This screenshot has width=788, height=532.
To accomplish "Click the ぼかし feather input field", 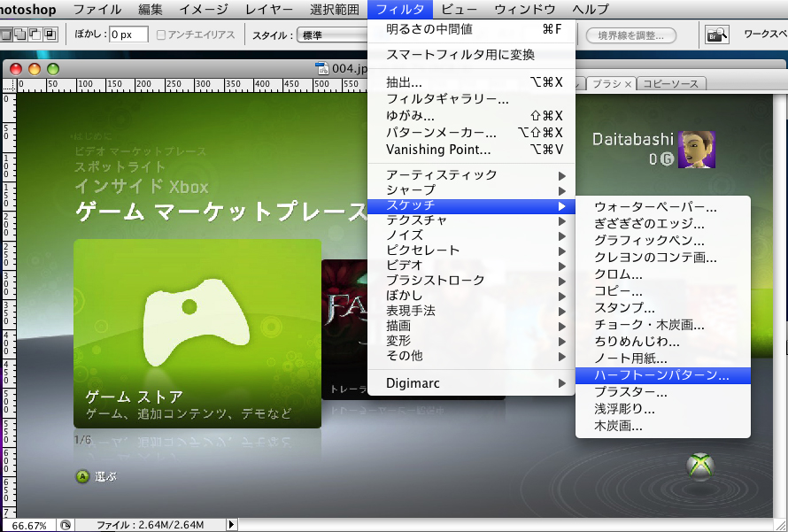I will [128, 35].
